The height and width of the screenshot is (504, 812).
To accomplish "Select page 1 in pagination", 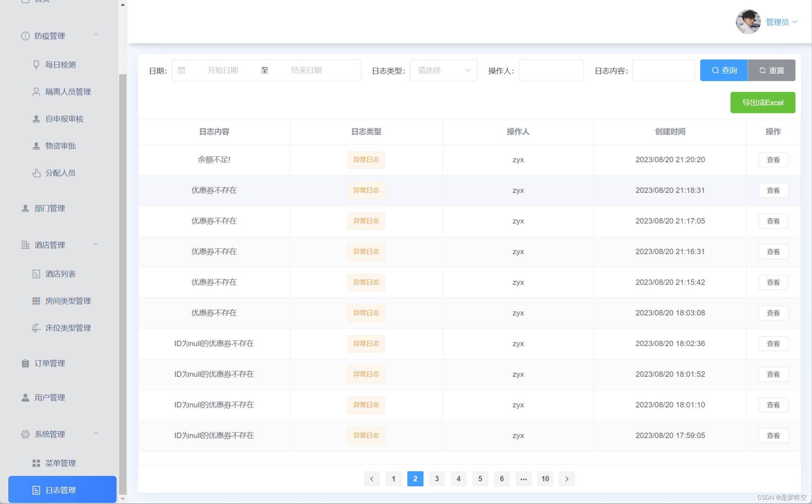I will pyautogui.click(x=393, y=479).
